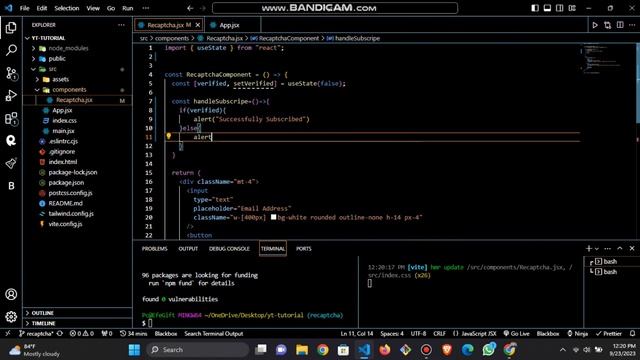The width and height of the screenshot is (640, 360).
Task: Click the Split Editor Right icon
Action: (620, 25)
